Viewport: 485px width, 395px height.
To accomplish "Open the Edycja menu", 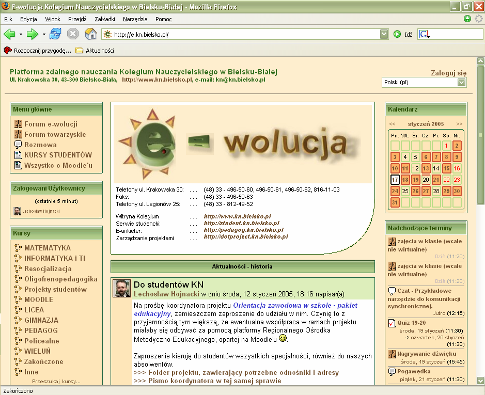I will (x=28, y=19).
